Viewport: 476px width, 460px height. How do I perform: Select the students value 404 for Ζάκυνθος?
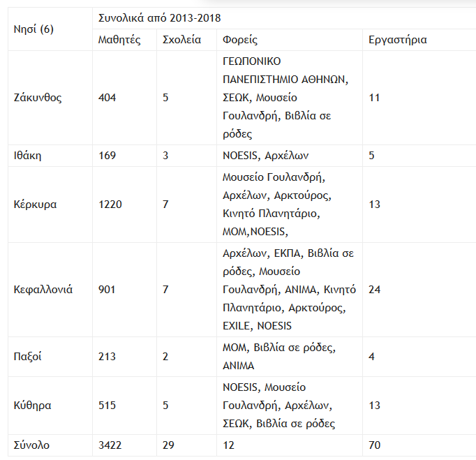pos(107,98)
